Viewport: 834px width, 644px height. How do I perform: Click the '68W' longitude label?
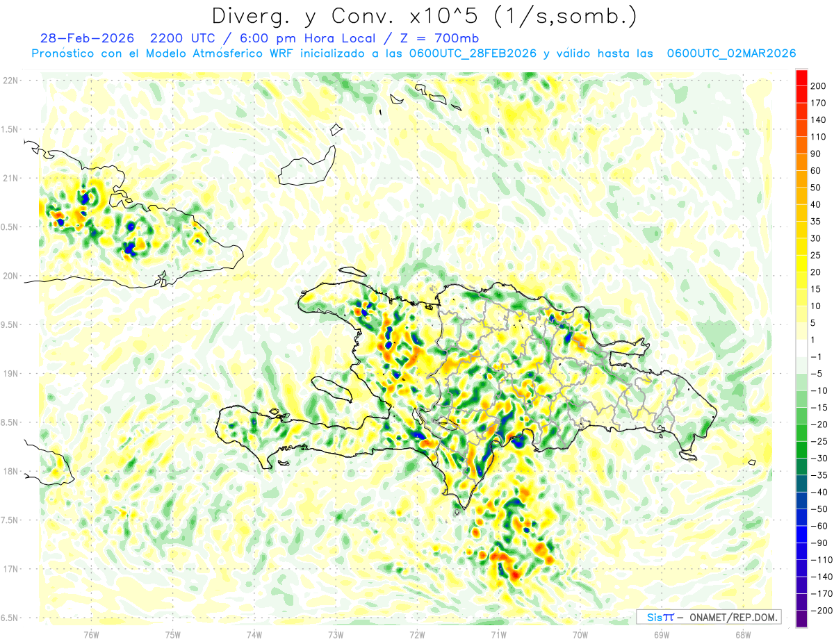coord(743,634)
